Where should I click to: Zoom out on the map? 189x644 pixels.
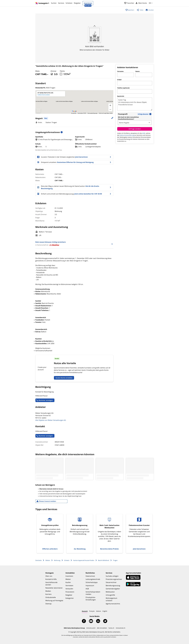tap(110, 110)
